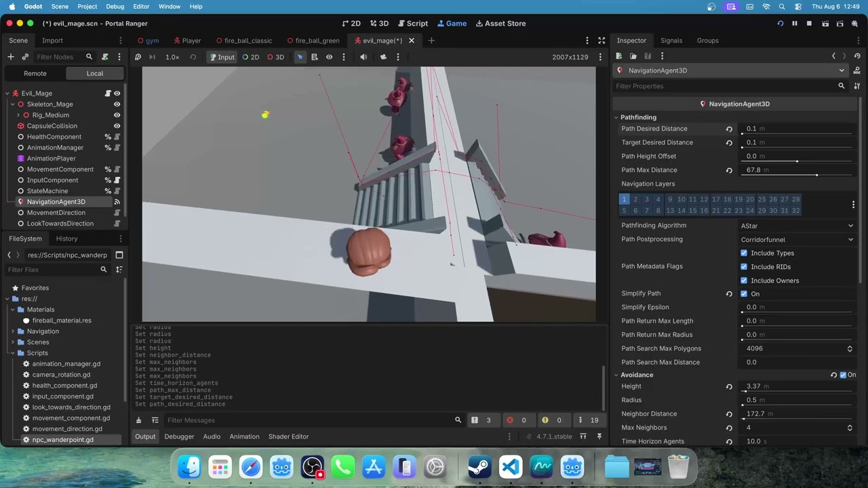Expand the Scenes folder in FileSystem
This screenshot has width=868, height=488.
click(x=13, y=342)
